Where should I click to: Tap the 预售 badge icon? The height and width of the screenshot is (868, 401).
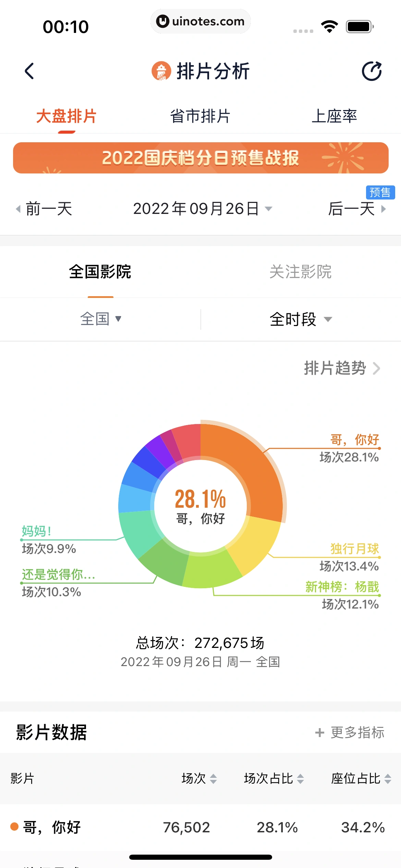[x=380, y=192]
